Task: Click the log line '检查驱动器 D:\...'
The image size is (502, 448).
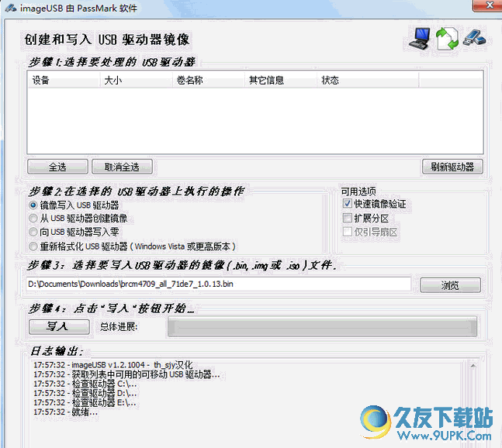Action: click(85, 393)
